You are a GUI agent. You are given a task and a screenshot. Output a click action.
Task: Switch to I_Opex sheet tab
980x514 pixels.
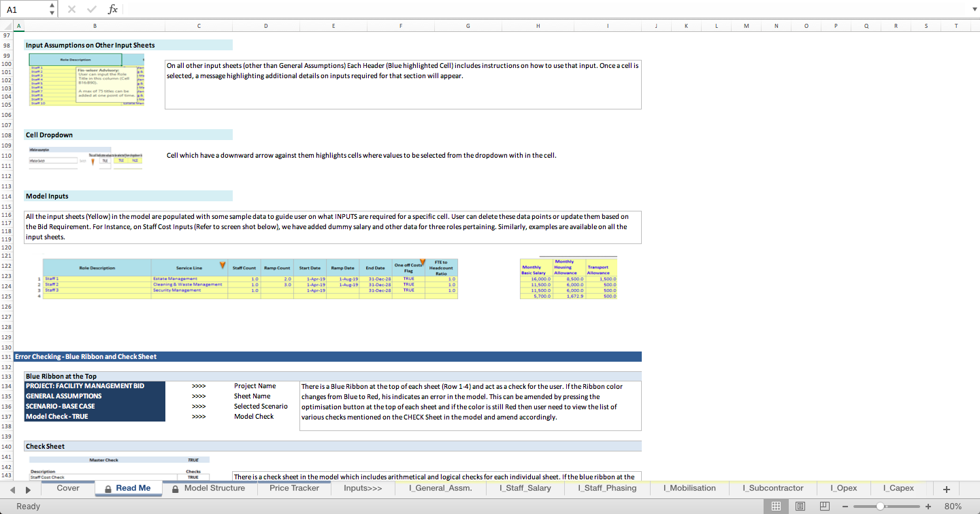tap(844, 488)
